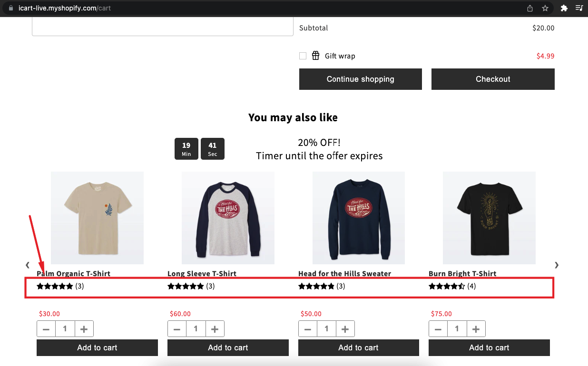
Task: Increase Palm Organic T-Shirt quantity with plus
Action: [84, 329]
